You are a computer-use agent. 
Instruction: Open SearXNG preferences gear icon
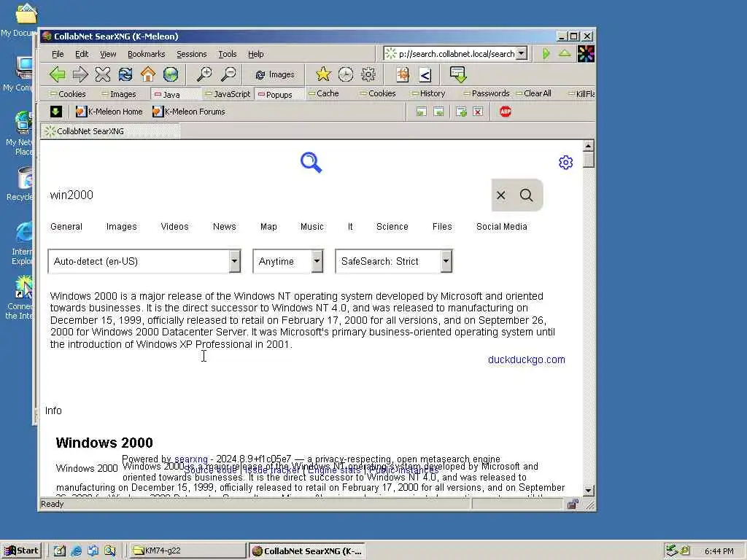565,163
